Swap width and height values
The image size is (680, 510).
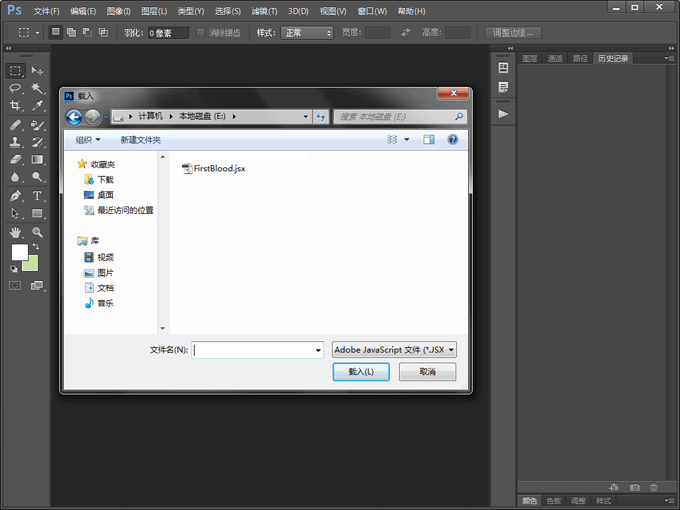pyautogui.click(x=405, y=33)
